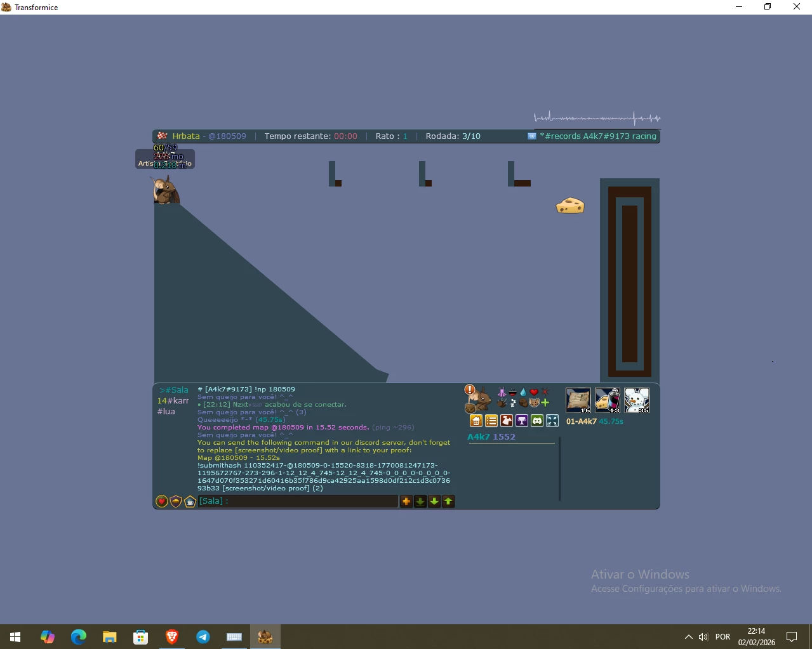Open the Windows Start menu
Viewport: 812px width, 649px height.
coord(15,636)
